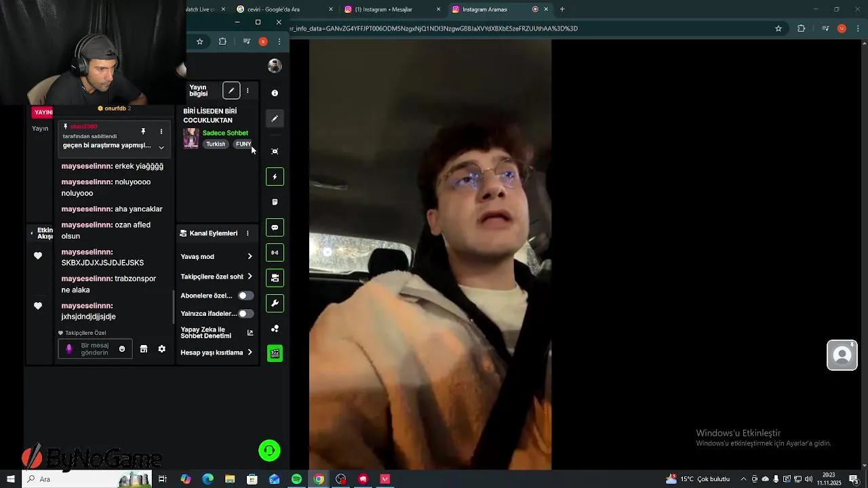Edit stream info with the Yayın bilgisi pencil button
This screenshot has width=868, height=488.
tap(231, 91)
